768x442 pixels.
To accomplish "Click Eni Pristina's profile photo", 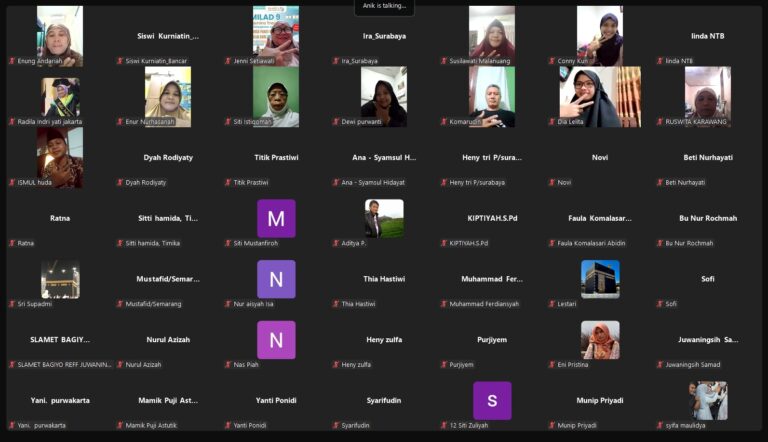I will point(600,340).
